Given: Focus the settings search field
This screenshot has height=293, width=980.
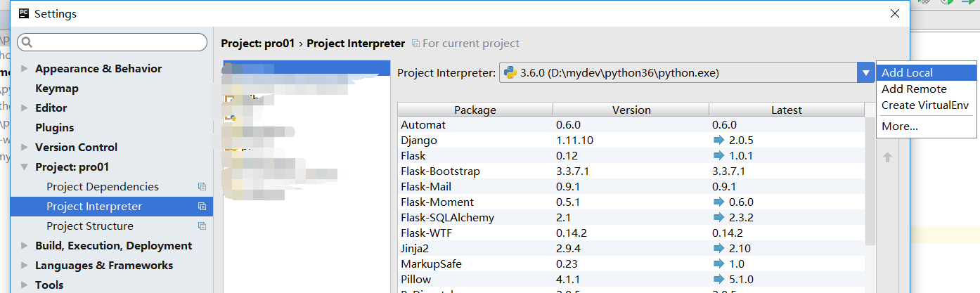Looking at the screenshot, I should 112,43.
